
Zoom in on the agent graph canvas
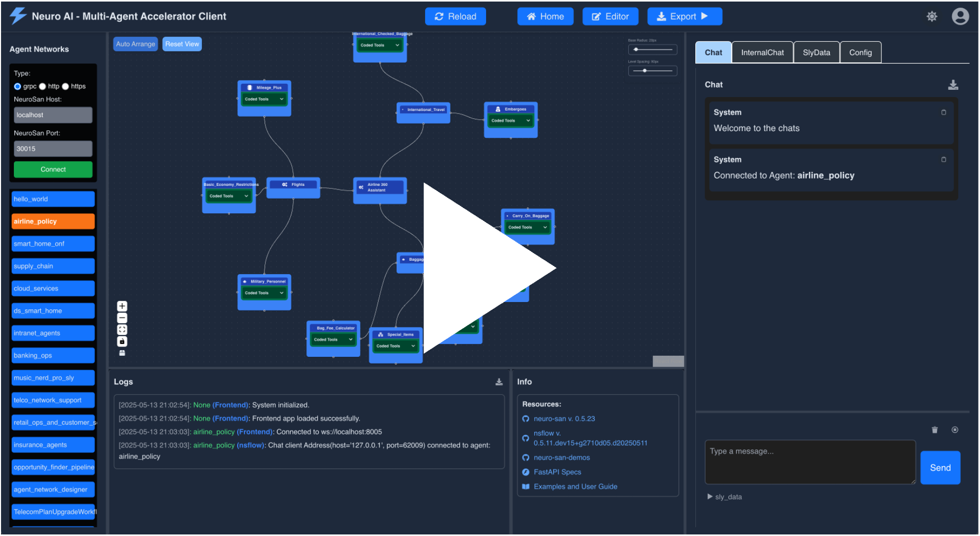tap(122, 306)
